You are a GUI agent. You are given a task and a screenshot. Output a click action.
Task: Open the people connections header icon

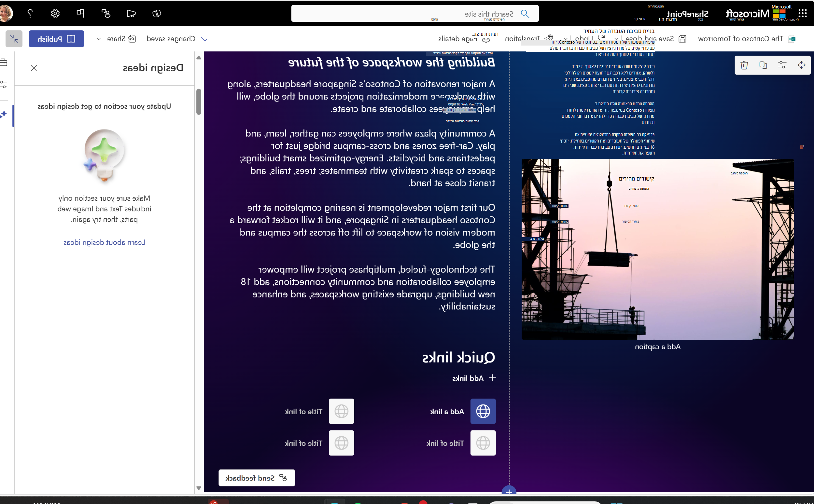point(106,13)
